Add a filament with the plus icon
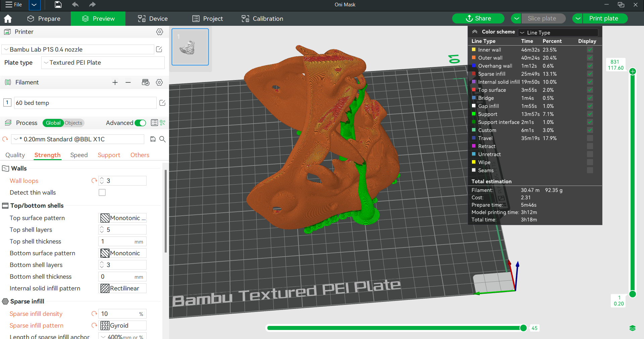This screenshot has width=644, height=339. 115,82
